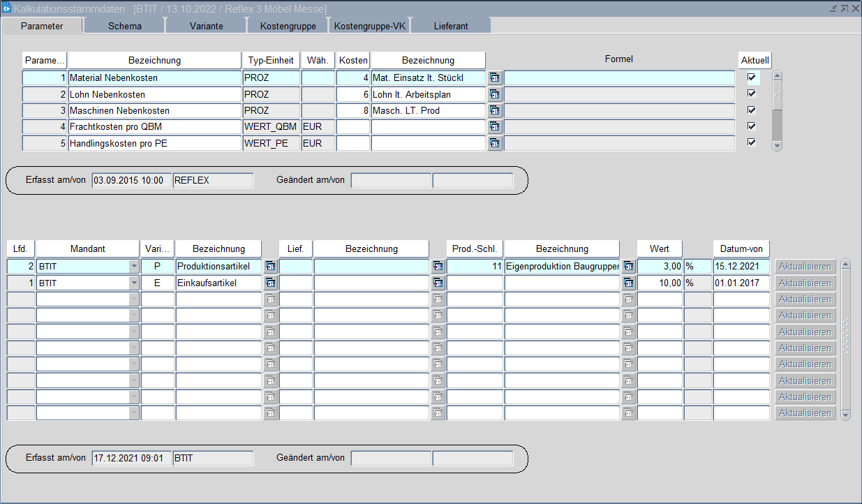Open lookup icon in Lohn Nebenkosten row
Viewport: 862px width, 504px height.
pyautogui.click(x=495, y=94)
